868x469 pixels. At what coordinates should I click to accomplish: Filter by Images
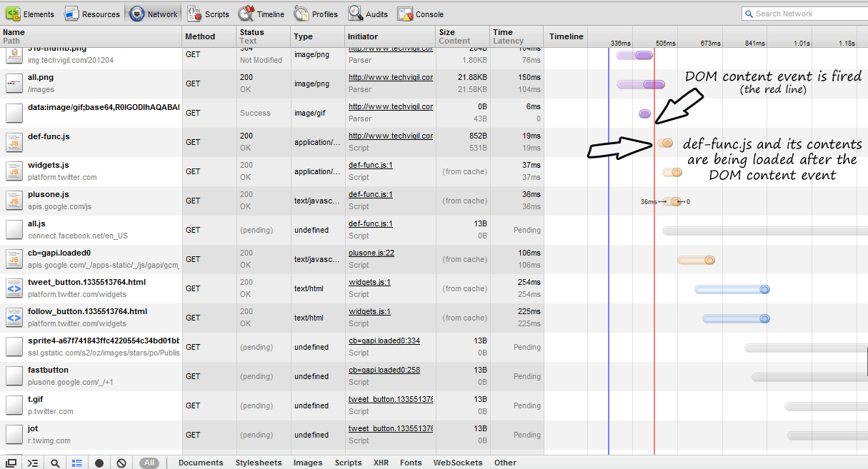[308, 463]
